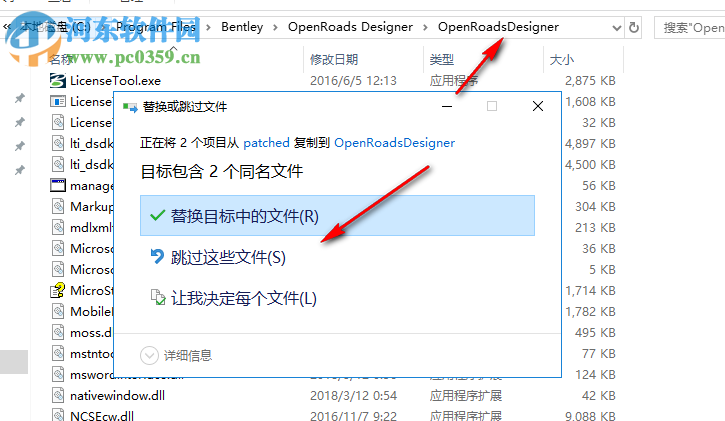Open the address bar history dropdown
The image size is (725, 421).
click(616, 28)
